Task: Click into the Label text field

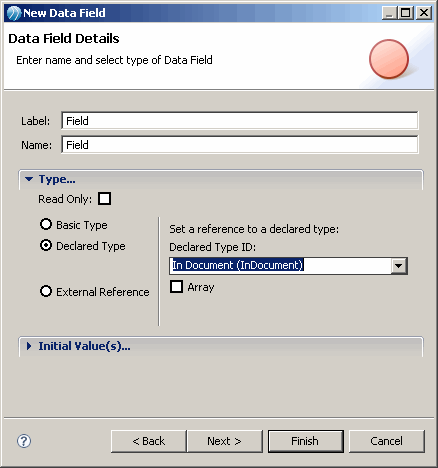Action: [240, 121]
